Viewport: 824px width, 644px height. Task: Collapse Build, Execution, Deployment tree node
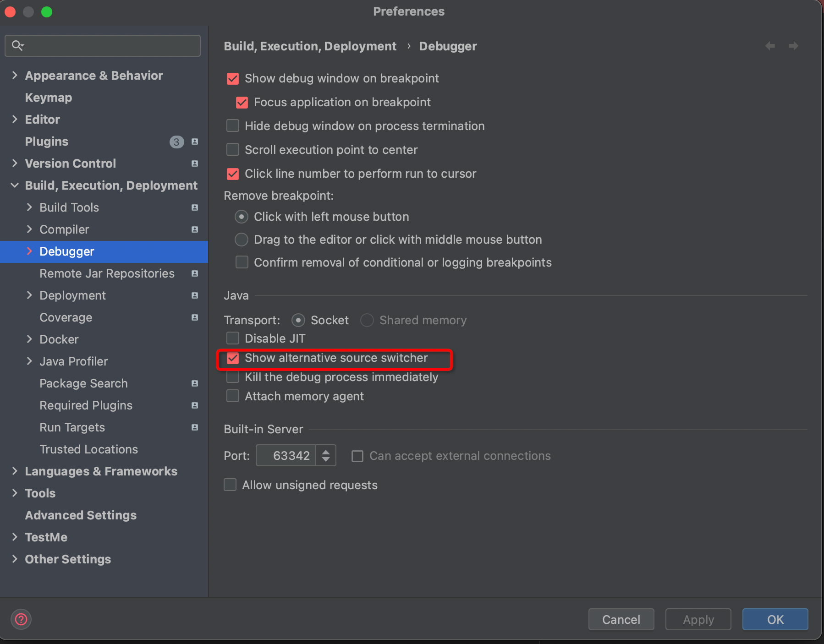pos(15,186)
